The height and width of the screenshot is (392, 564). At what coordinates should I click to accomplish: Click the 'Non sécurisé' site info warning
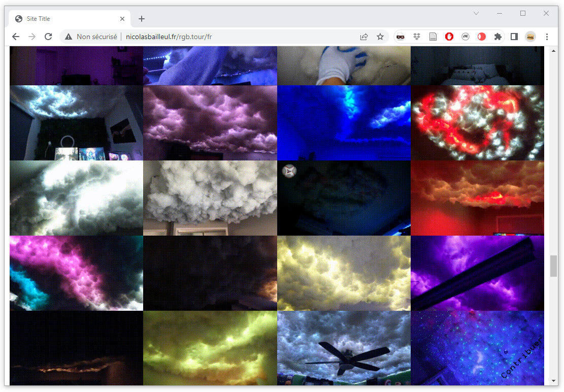tap(91, 37)
